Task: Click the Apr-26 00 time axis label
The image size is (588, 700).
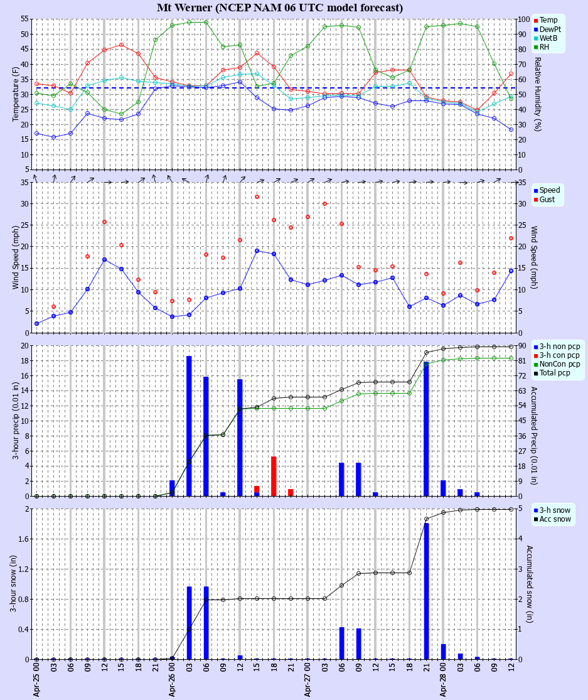Action: click(173, 681)
